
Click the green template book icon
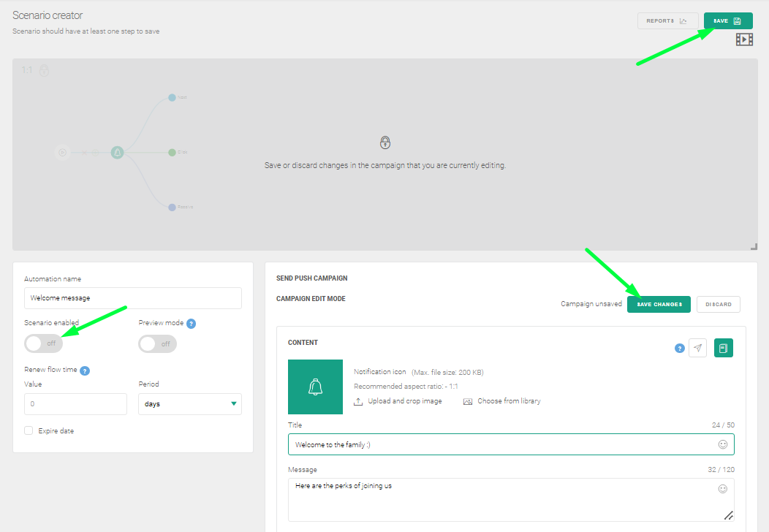click(723, 349)
